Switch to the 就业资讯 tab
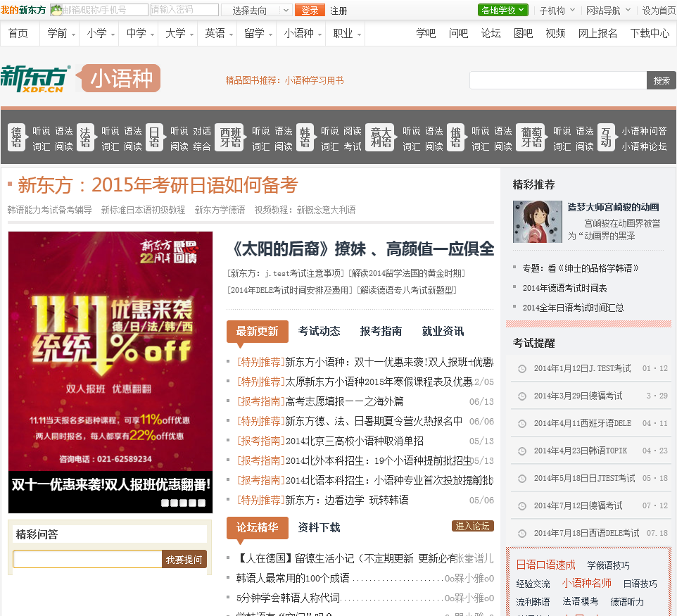Viewport: 677px width, 616px height. 443,332
